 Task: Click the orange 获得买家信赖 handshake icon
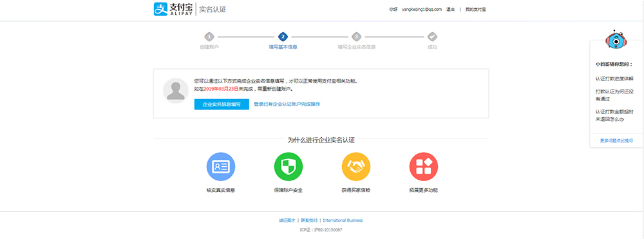tap(356, 167)
